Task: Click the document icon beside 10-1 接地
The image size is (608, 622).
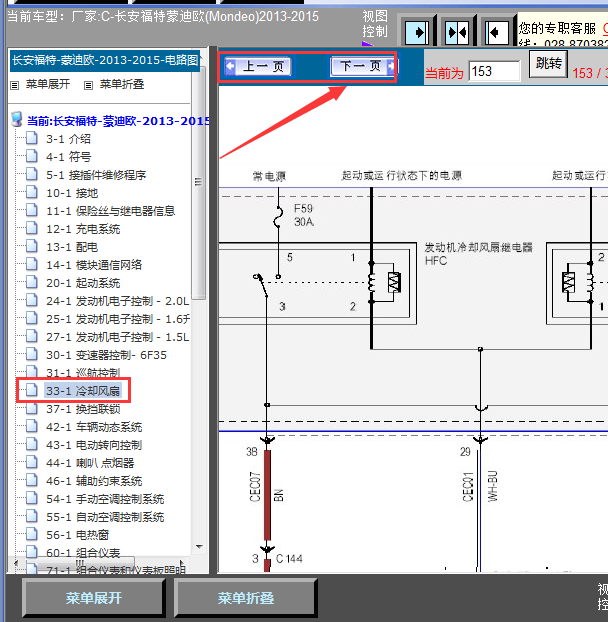Action: pos(32,192)
